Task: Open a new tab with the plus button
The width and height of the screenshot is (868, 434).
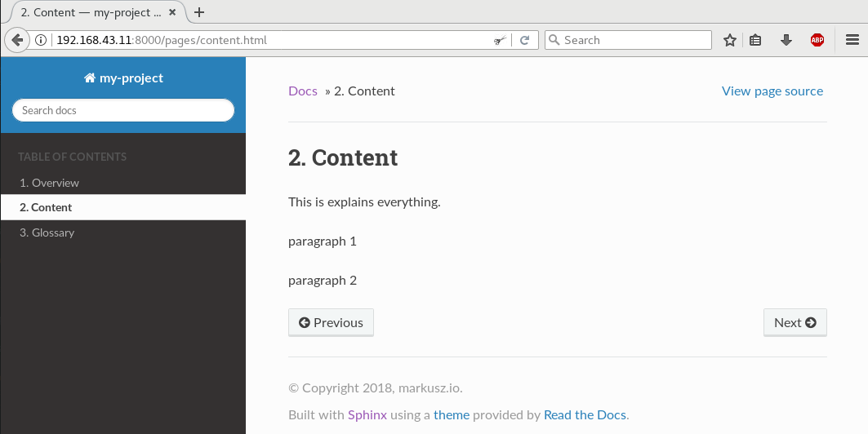Action: [199, 12]
